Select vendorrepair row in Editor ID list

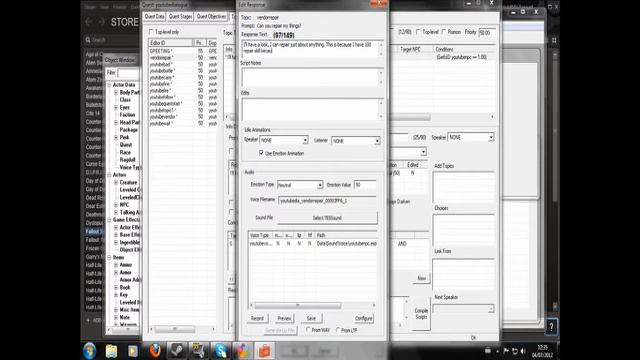(183, 58)
